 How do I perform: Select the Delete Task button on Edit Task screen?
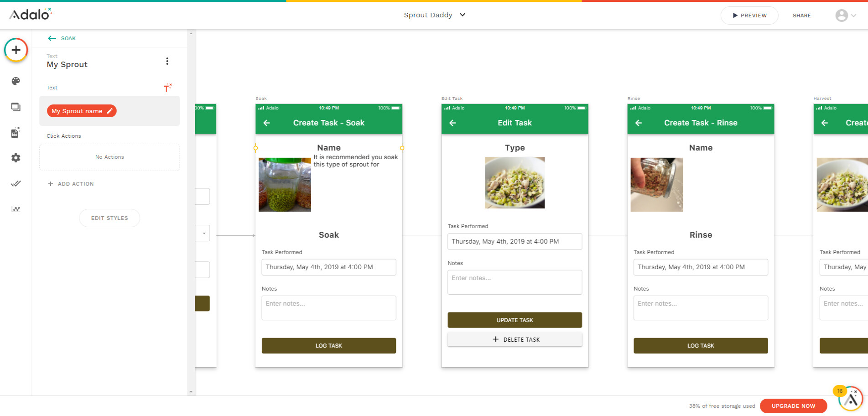515,339
